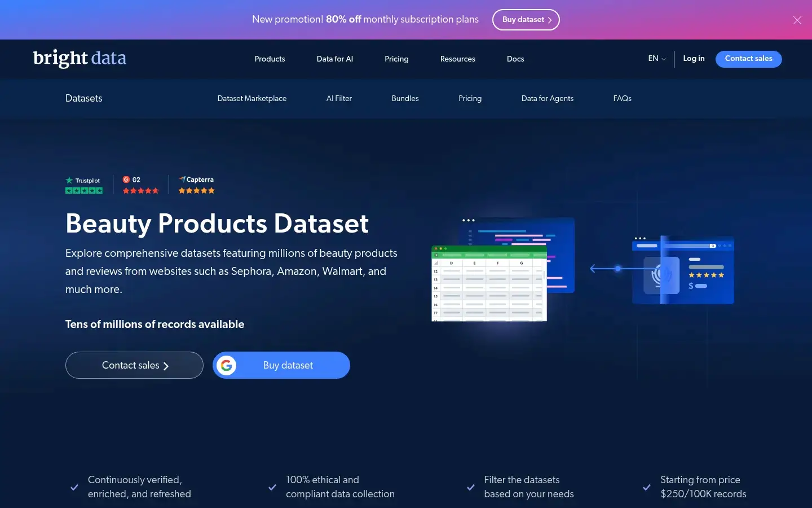Open the Data for Agents tab
This screenshot has width=812, height=508.
548,98
